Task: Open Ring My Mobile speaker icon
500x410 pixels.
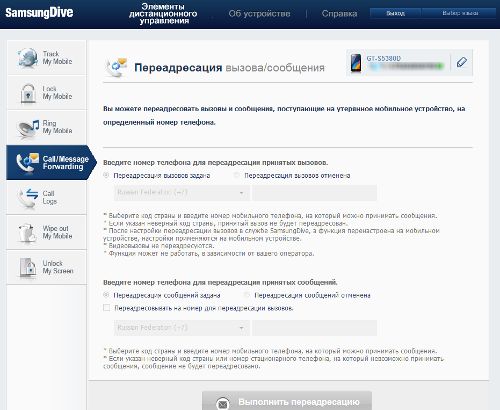Action: click(27, 129)
